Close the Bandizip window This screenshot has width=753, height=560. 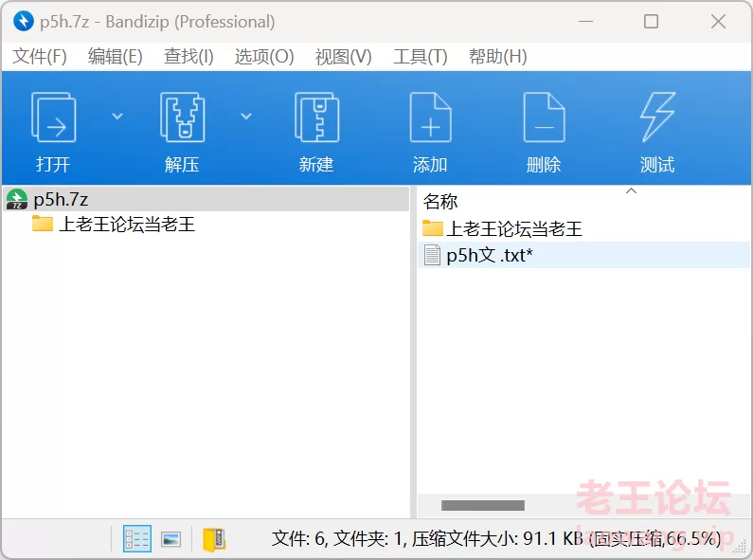click(x=718, y=22)
